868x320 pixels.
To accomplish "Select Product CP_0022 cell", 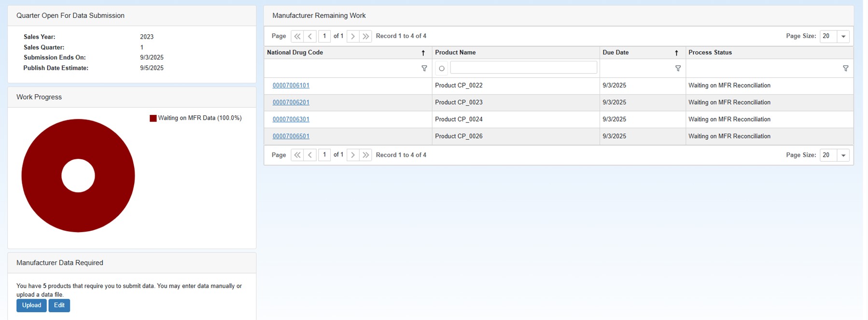I will point(516,85).
